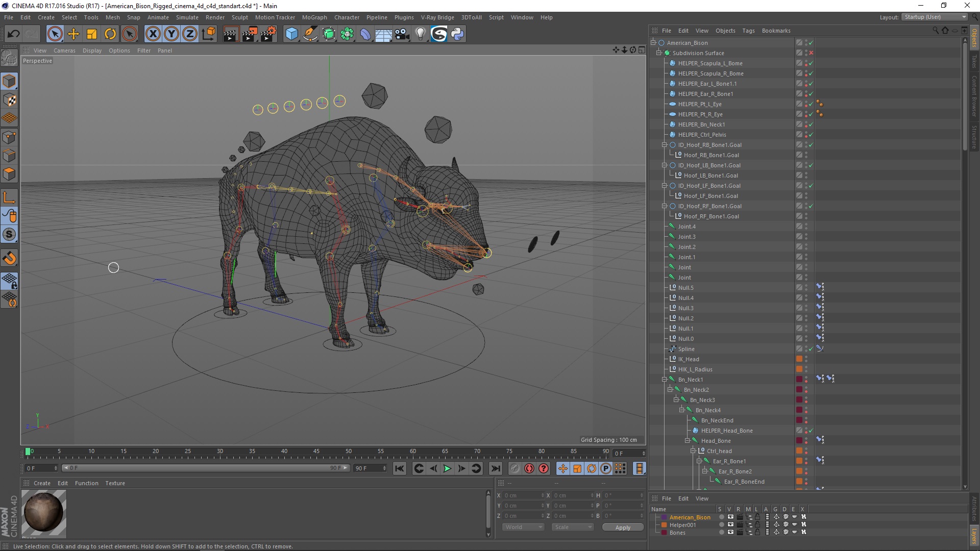This screenshot has height=551, width=980.
Task: Collapse ID_Hoof_LF_Bone1.Goal node
Action: pos(665,186)
